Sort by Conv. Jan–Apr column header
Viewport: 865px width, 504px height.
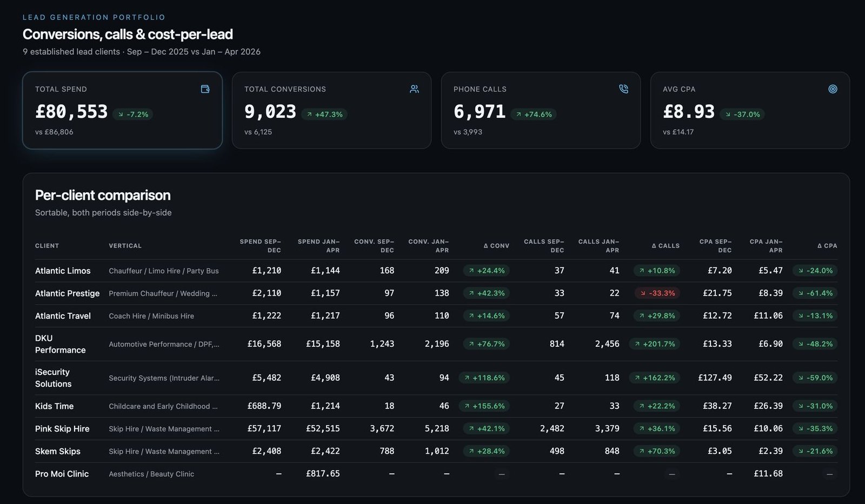coord(429,246)
